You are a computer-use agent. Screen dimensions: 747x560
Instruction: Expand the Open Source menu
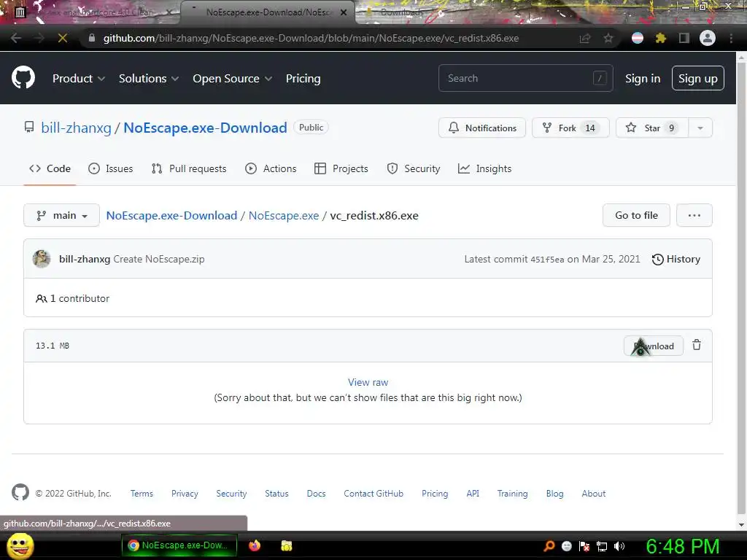pyautogui.click(x=233, y=79)
